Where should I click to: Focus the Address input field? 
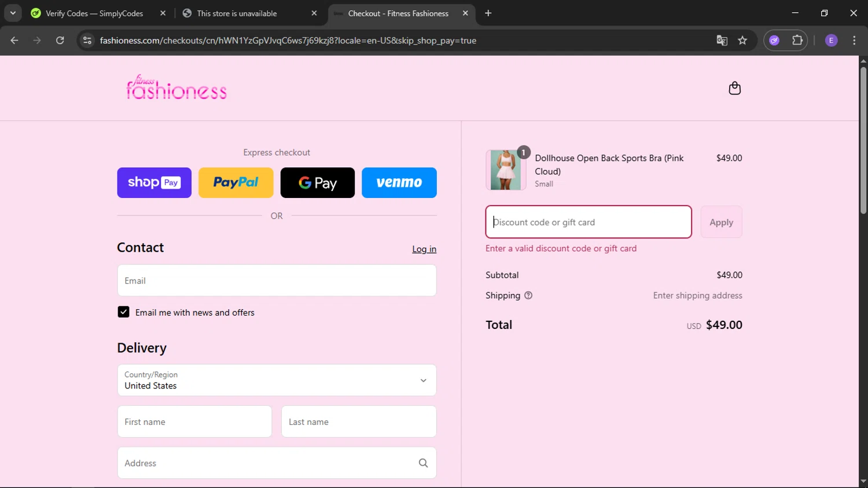(x=277, y=463)
